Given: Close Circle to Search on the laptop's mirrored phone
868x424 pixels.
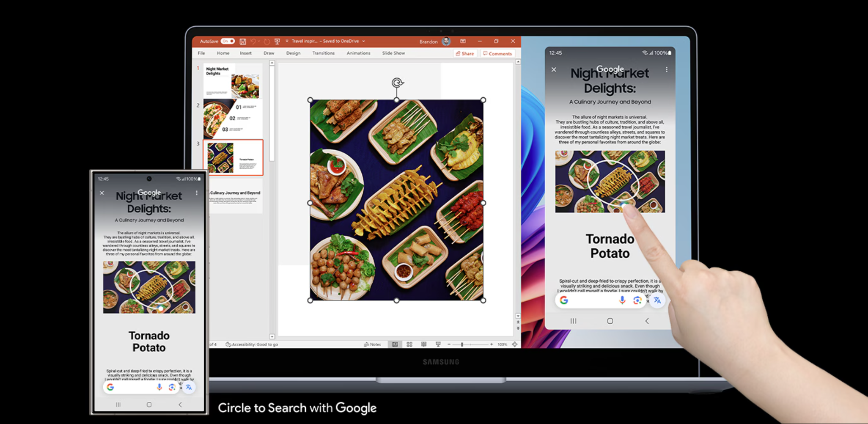Looking at the screenshot, I should tap(554, 69).
